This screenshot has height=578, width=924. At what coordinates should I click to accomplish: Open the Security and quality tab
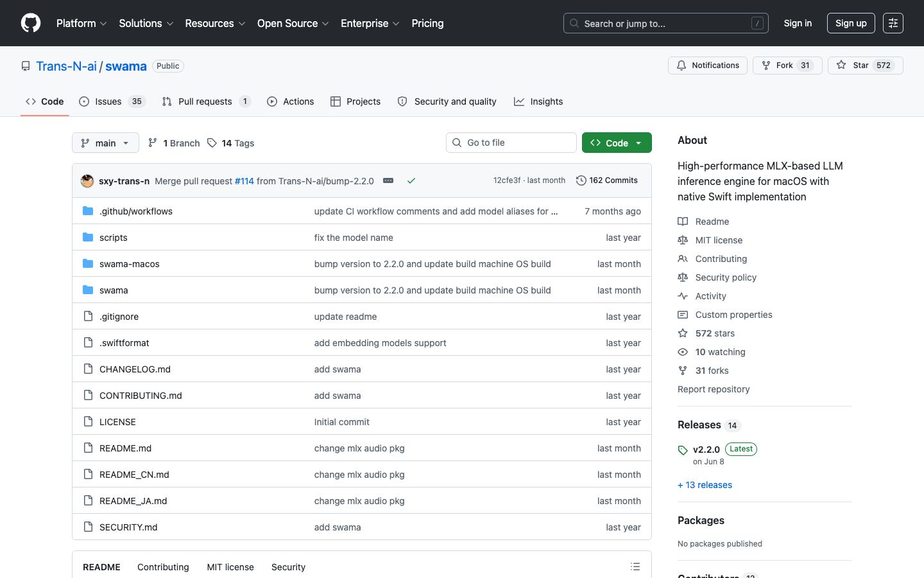point(447,101)
